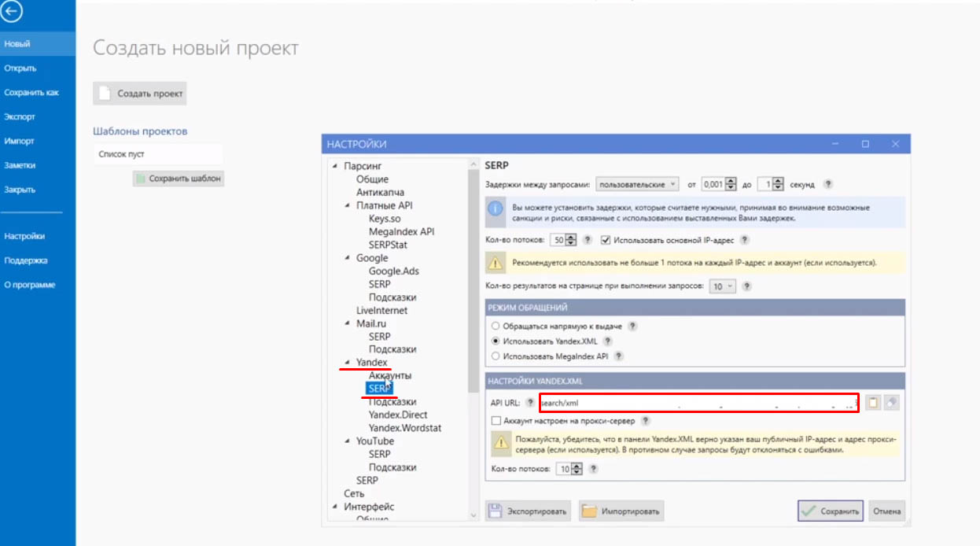Select 'Аккаунты' under Yandex
Viewport: 980px width, 546px height.
pos(389,375)
